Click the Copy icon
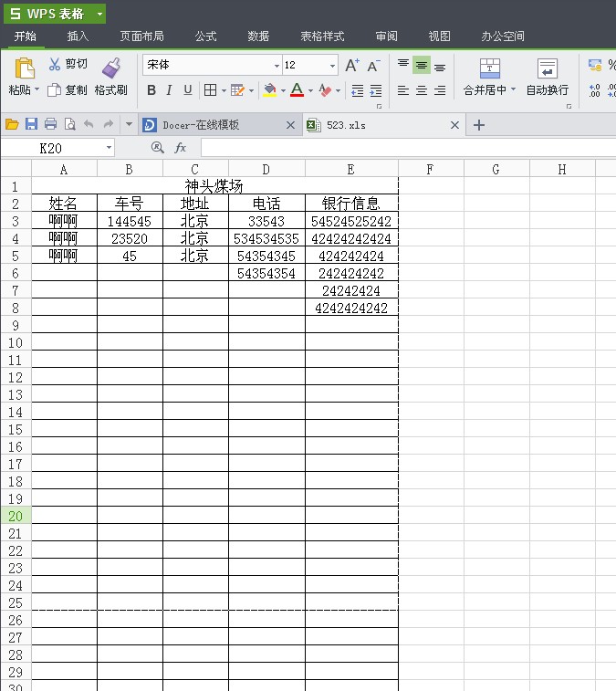The height and width of the screenshot is (691, 616). point(54,89)
